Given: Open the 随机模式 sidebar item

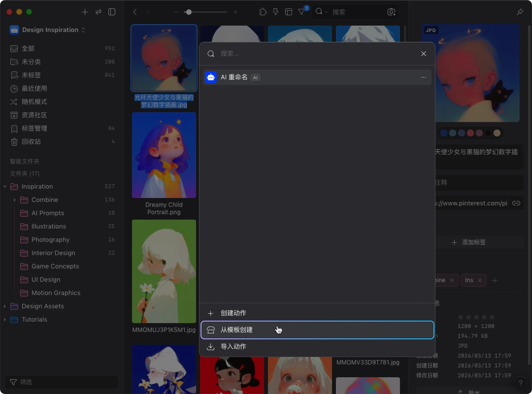Looking at the screenshot, I should [34, 102].
